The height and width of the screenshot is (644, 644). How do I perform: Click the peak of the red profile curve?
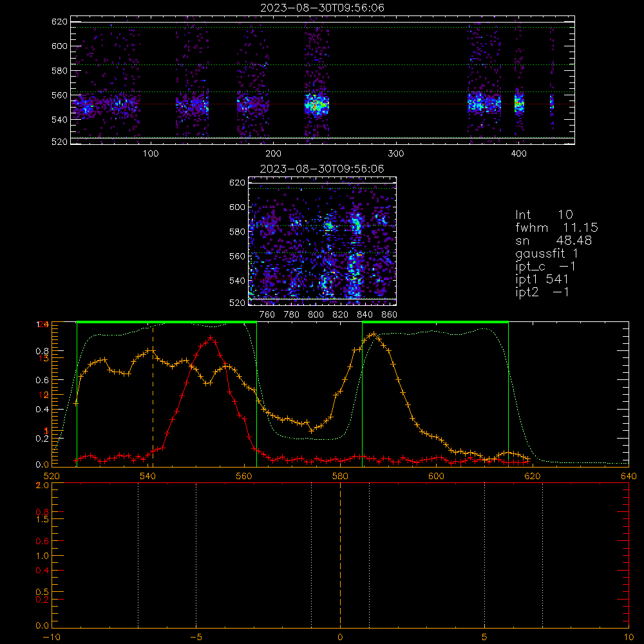click(211, 337)
